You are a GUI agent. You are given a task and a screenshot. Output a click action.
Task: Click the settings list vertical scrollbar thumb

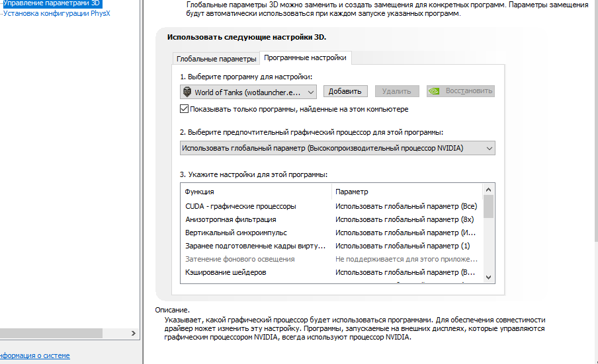click(x=489, y=206)
